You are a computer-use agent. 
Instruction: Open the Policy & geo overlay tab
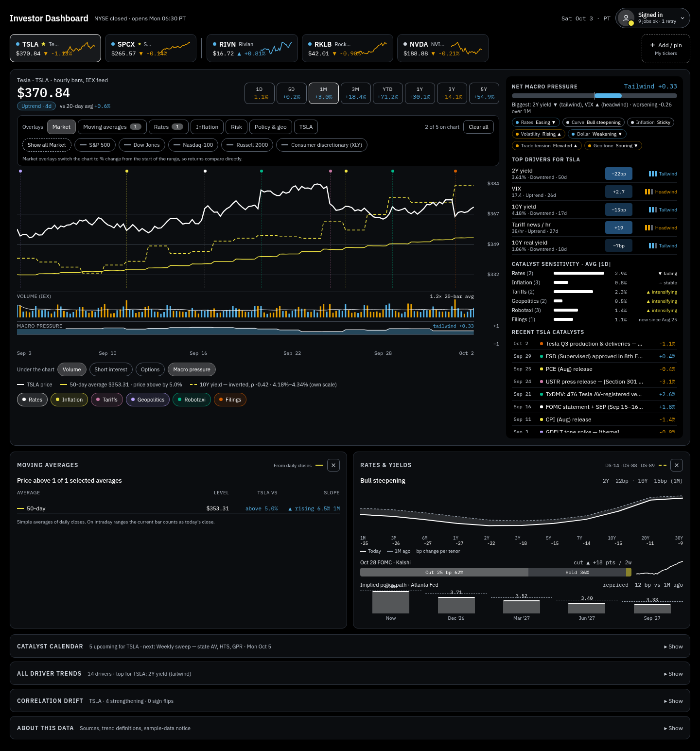click(271, 127)
